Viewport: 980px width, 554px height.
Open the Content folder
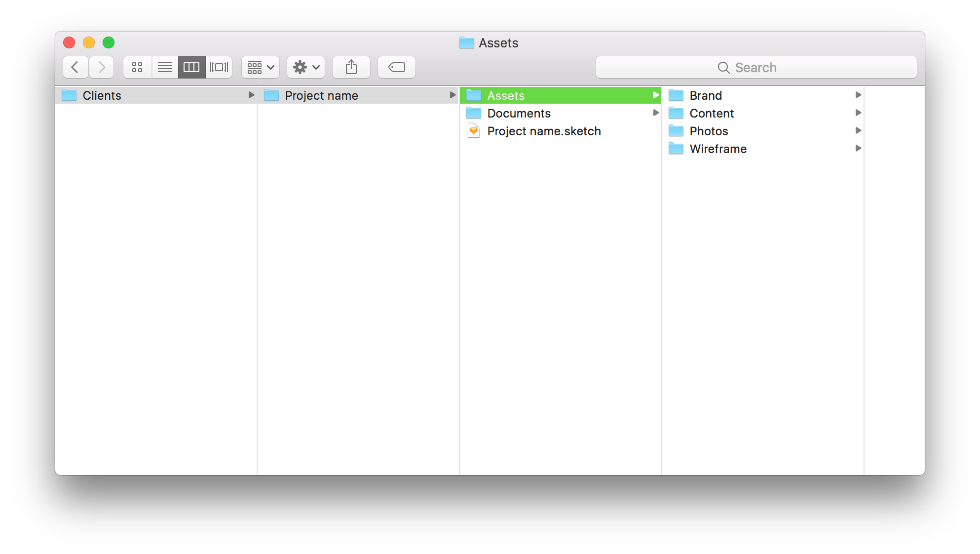click(712, 113)
